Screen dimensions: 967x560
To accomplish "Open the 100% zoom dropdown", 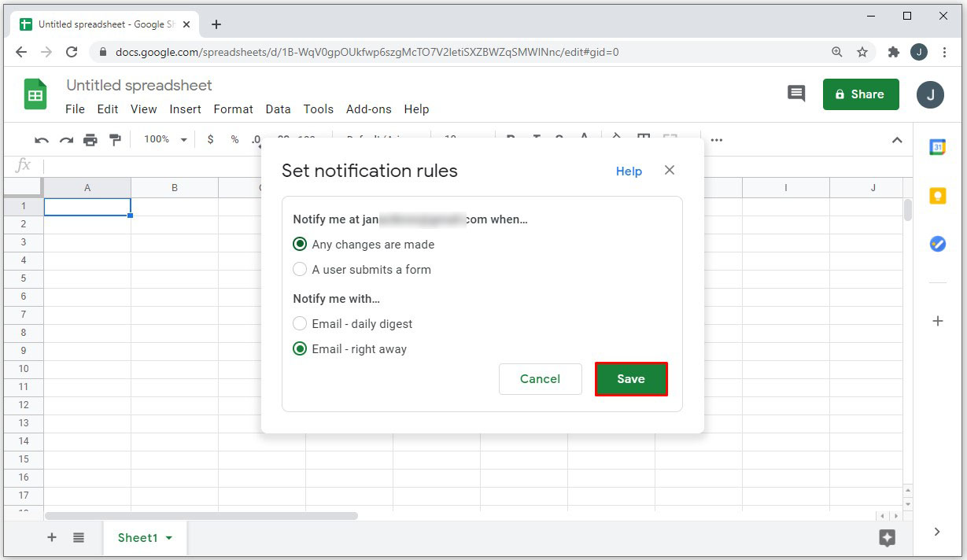I will tap(165, 140).
